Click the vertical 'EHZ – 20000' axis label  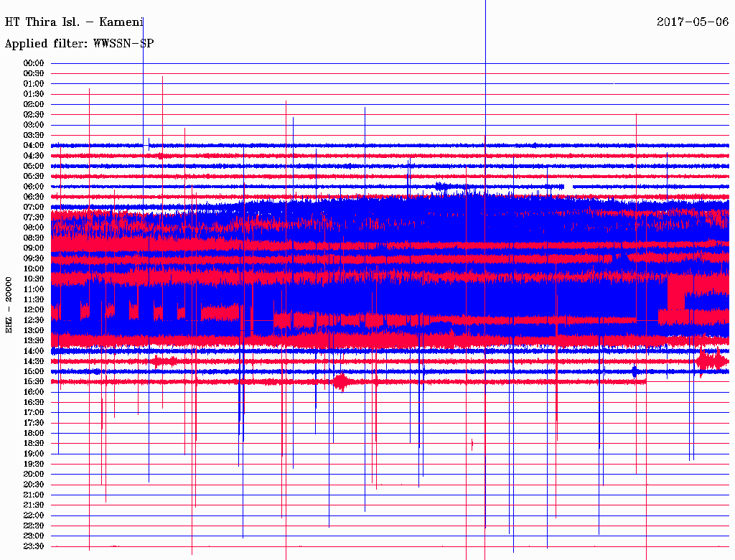tap(9, 305)
